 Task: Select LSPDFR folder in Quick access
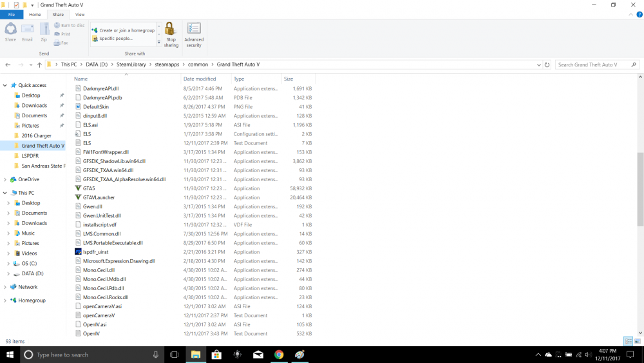click(30, 156)
